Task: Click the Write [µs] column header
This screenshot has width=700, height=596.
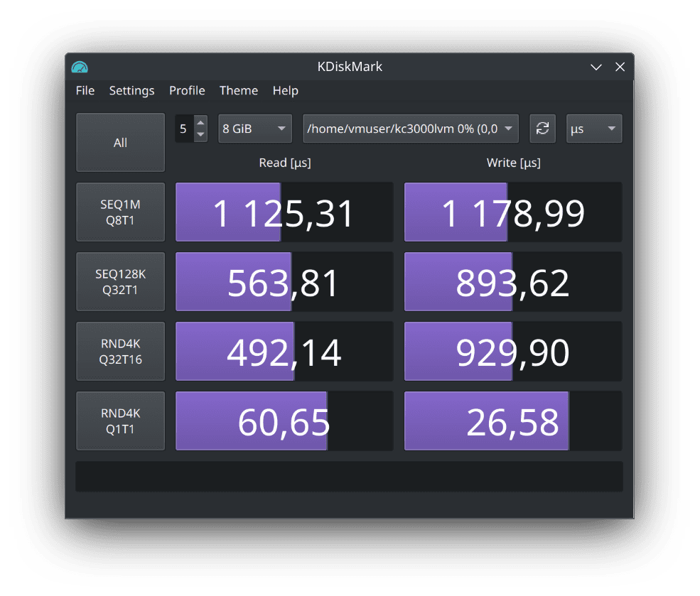Action: [x=513, y=163]
